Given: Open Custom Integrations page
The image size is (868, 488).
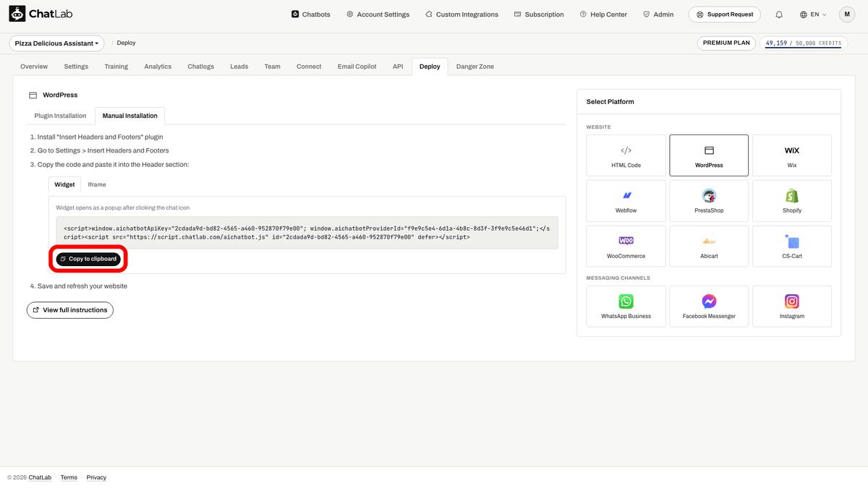Looking at the screenshot, I should [461, 14].
